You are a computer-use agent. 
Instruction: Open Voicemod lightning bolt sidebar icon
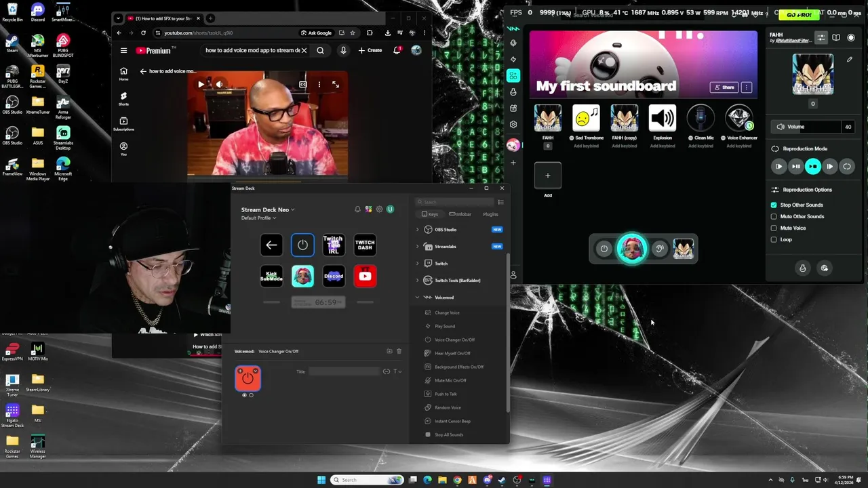tap(513, 59)
